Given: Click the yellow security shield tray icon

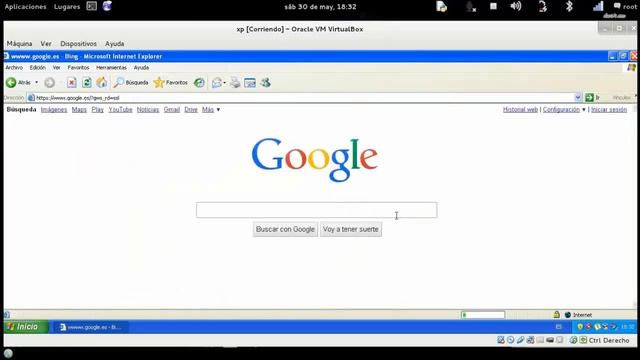Looking at the screenshot, I should click(580, 327).
